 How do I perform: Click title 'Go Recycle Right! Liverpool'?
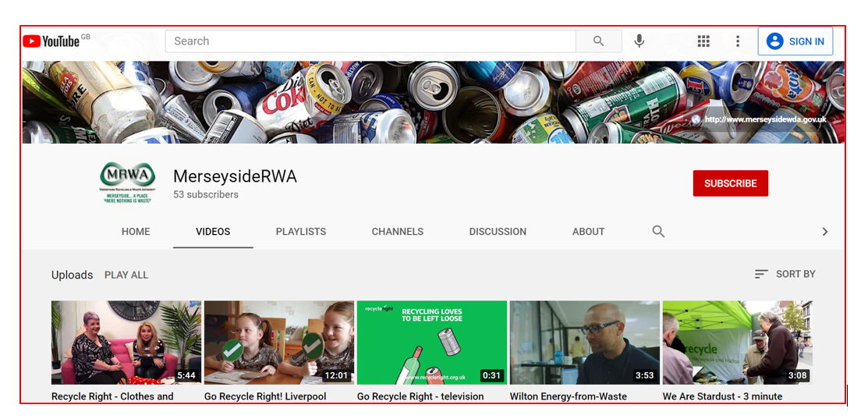point(265,396)
